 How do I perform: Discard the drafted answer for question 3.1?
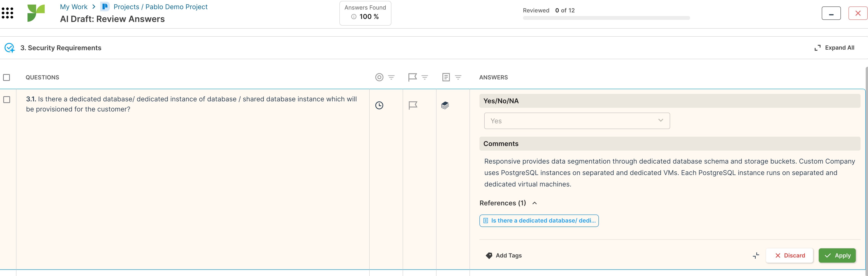click(x=789, y=255)
